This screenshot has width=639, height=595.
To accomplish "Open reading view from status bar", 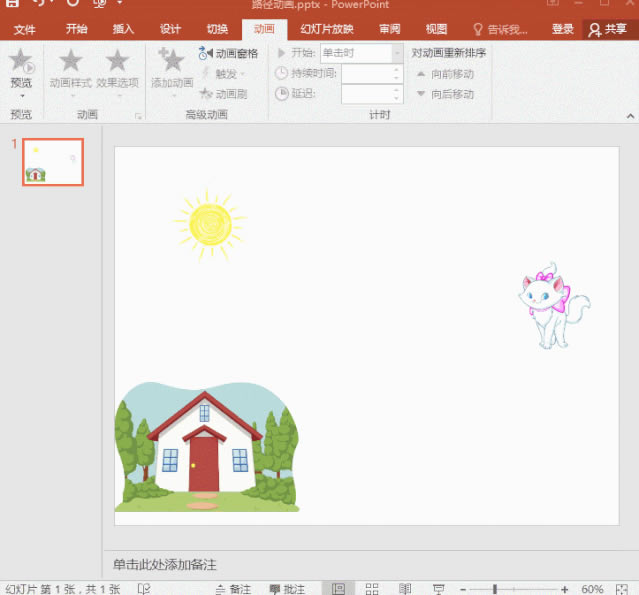I will [405, 588].
